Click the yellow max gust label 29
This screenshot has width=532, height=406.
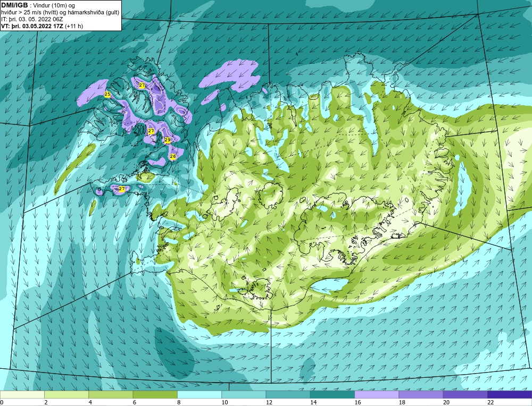(x=167, y=140)
